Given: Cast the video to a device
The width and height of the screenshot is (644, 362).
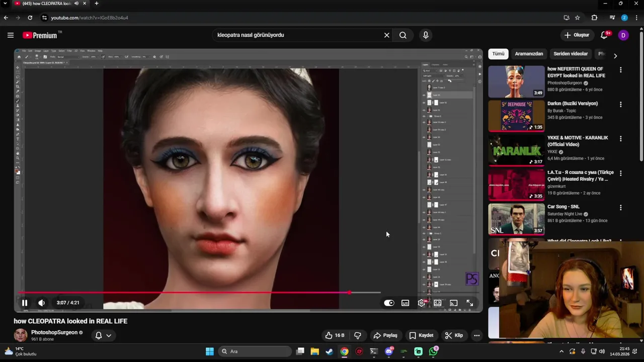Looking at the screenshot, I should tap(453, 303).
